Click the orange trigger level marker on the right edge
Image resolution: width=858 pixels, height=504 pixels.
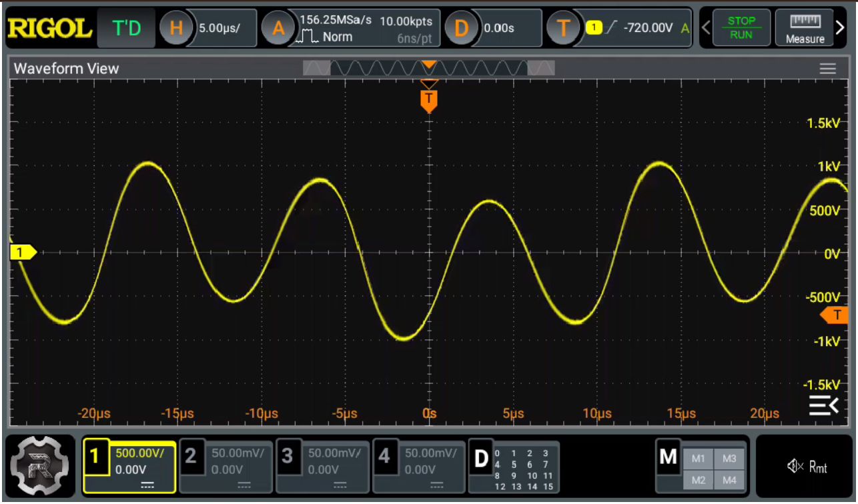tap(834, 315)
